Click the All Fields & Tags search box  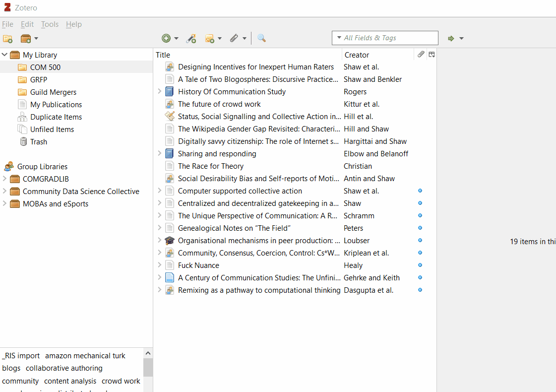coord(385,38)
